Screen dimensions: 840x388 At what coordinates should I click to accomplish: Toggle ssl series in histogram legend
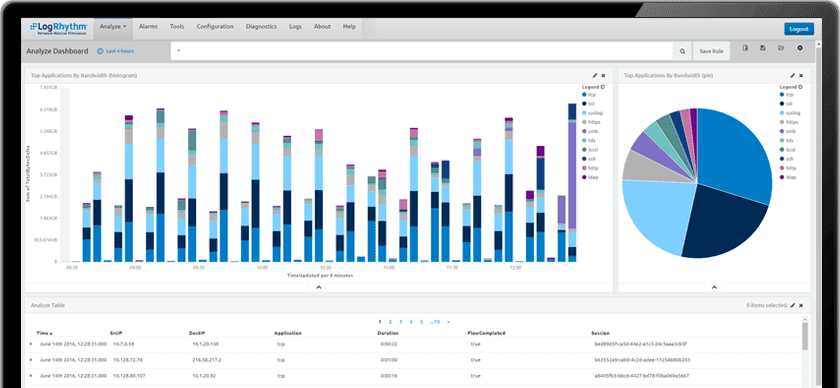pos(588,103)
